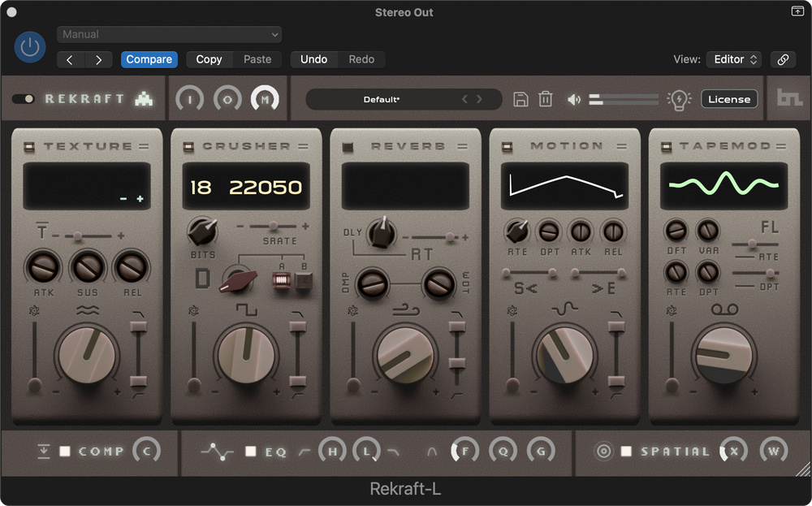The width and height of the screenshot is (812, 506).
Task: Click the delete preset trash icon
Action: click(546, 99)
